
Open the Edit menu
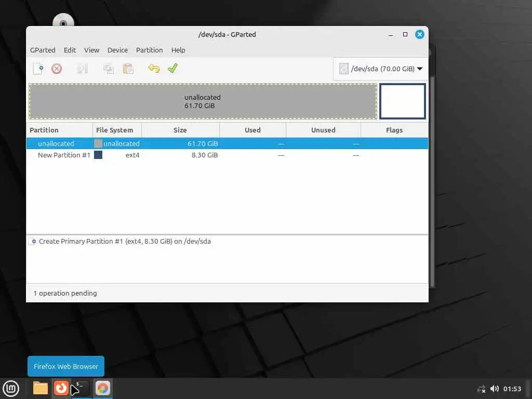click(x=70, y=50)
